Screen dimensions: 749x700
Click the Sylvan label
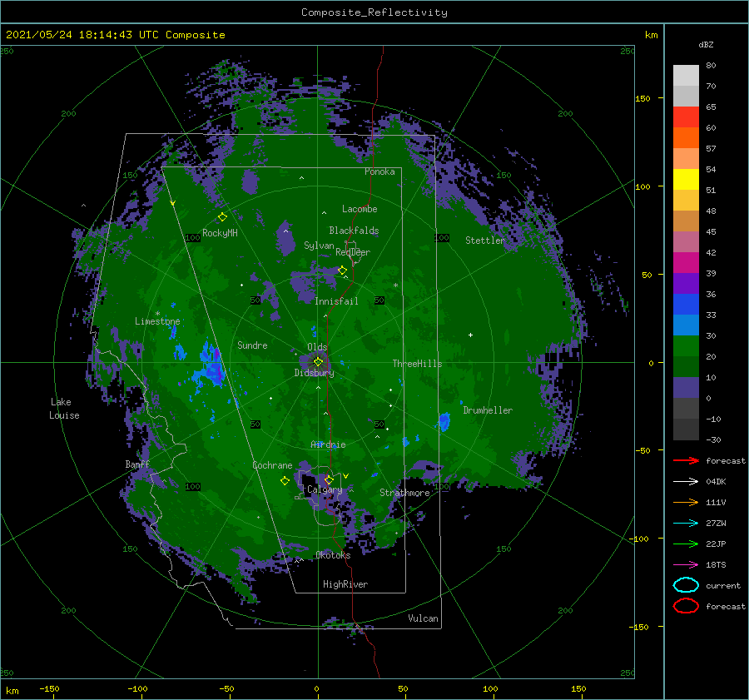[319, 246]
